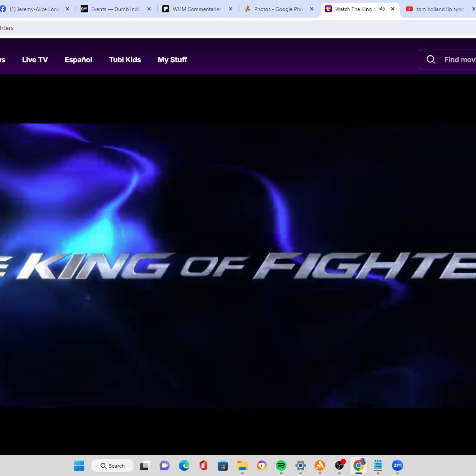
Task: Click the browser address bar
Action: coord(238,28)
